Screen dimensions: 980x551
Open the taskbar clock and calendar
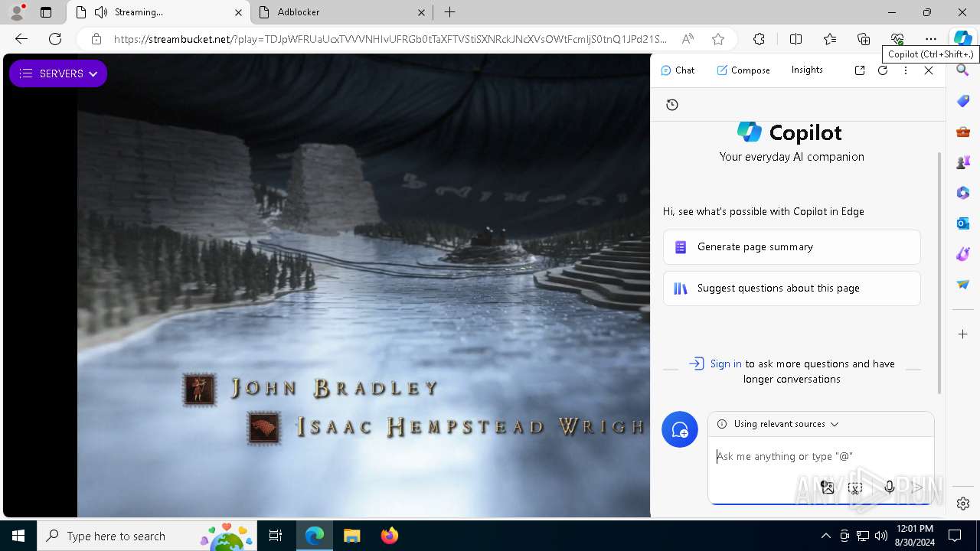click(913, 536)
